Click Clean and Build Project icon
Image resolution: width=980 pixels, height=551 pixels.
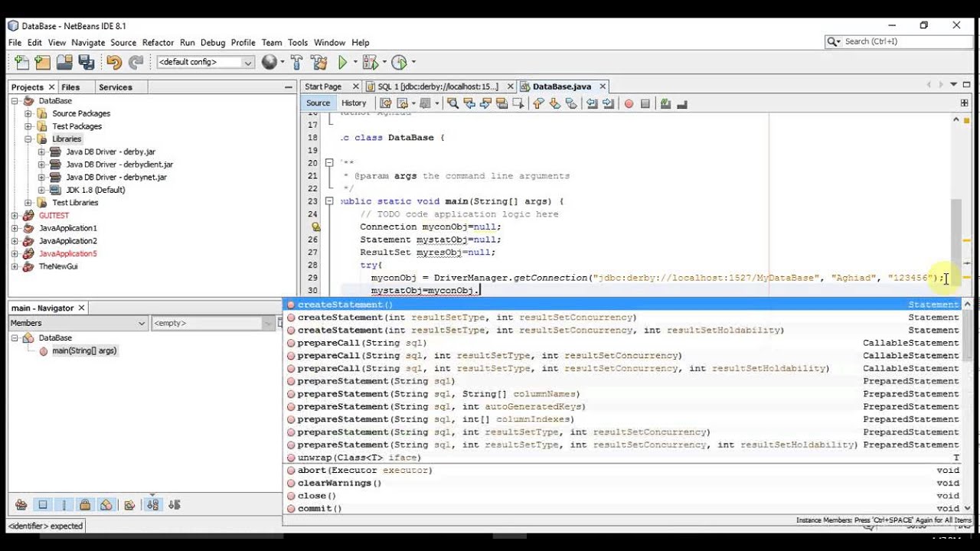point(320,63)
